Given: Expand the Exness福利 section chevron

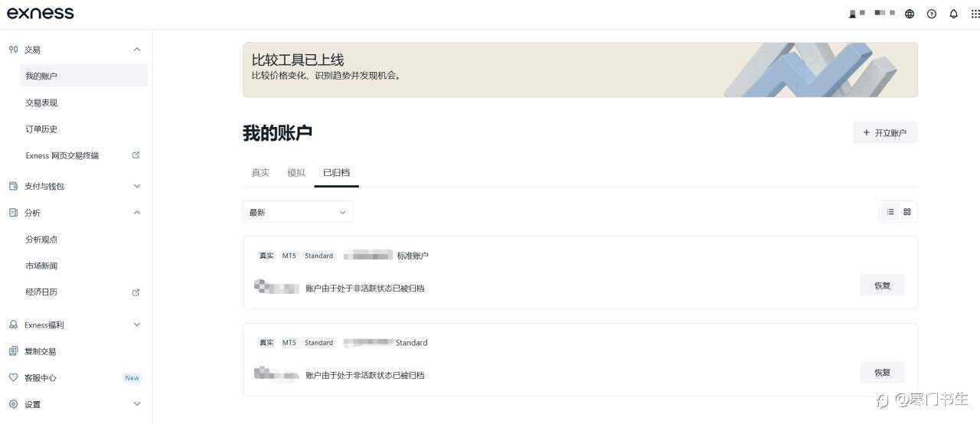Looking at the screenshot, I should (137, 325).
